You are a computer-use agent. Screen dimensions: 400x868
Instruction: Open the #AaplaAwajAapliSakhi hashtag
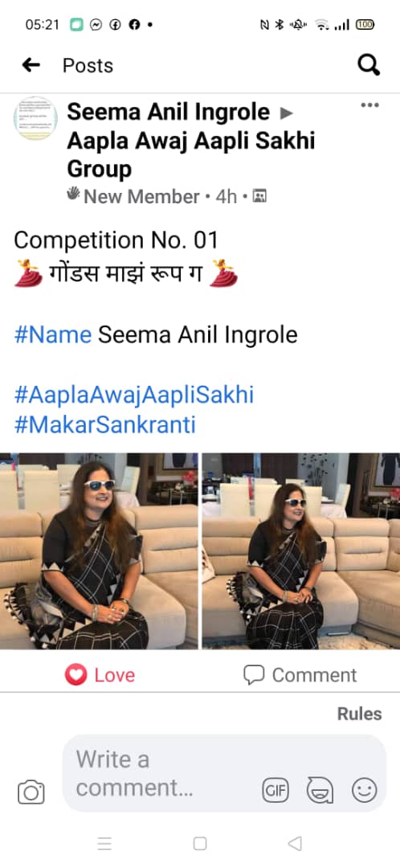[133, 395]
